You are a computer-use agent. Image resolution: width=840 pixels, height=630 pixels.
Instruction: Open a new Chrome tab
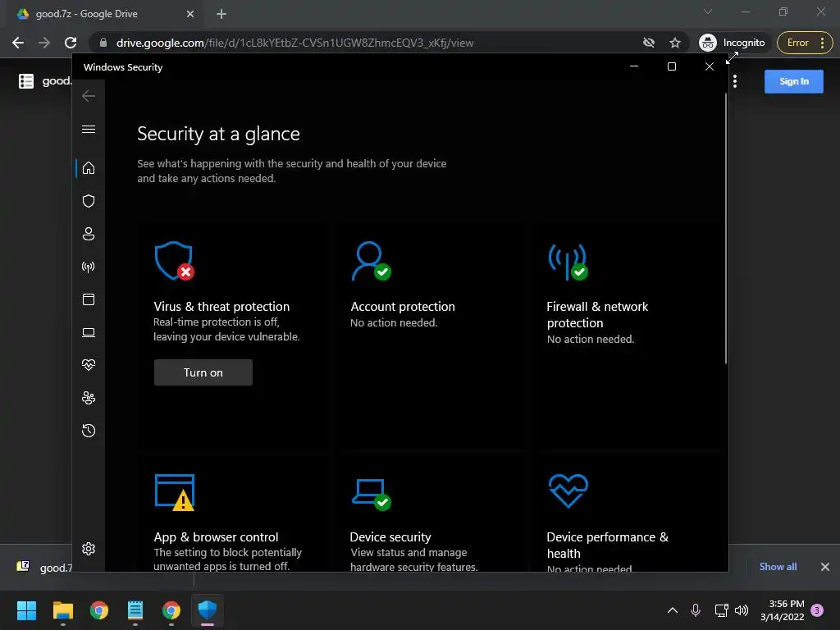coord(221,14)
